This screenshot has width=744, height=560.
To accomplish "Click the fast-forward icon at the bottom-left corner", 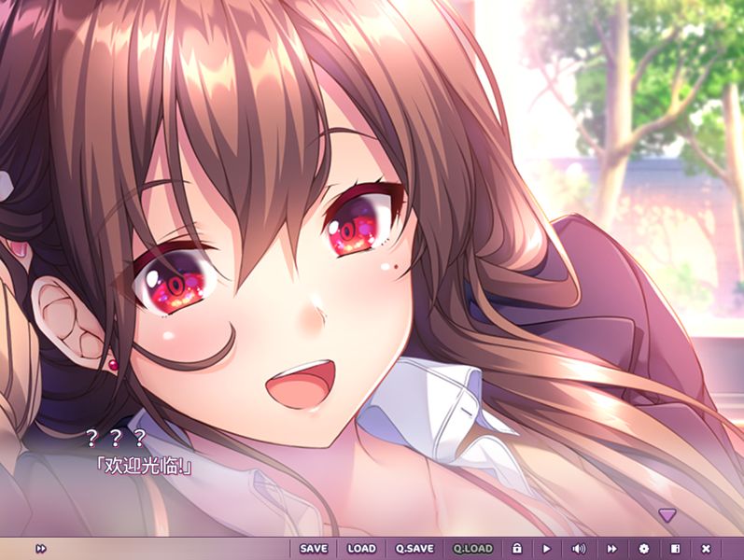I will [x=41, y=549].
